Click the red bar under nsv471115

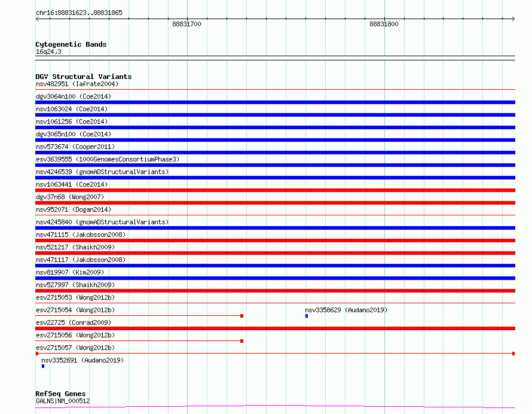(x=275, y=241)
